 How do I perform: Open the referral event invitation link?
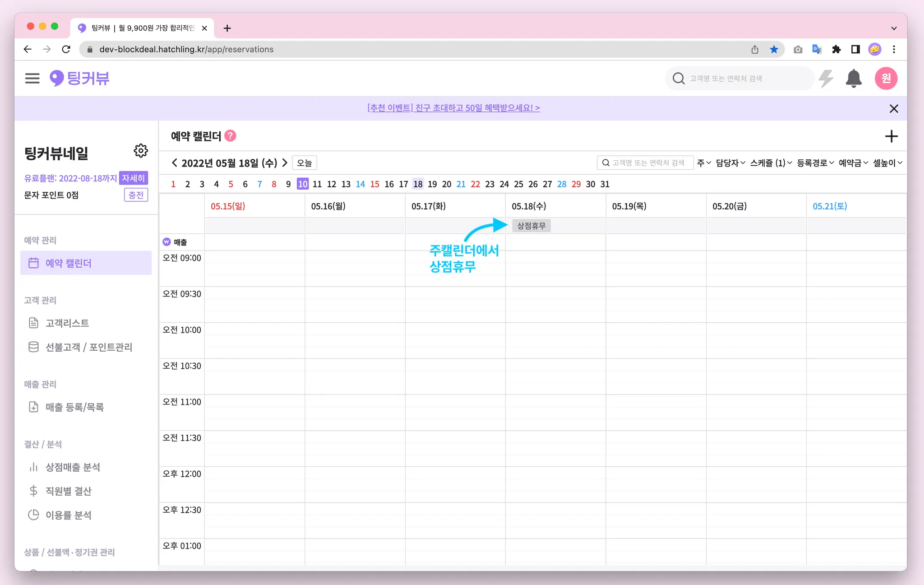[x=453, y=108]
